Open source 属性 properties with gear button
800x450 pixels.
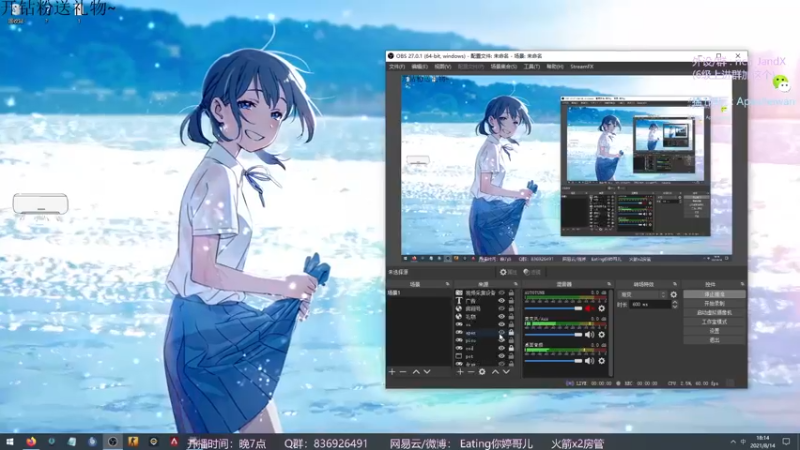coord(508,272)
